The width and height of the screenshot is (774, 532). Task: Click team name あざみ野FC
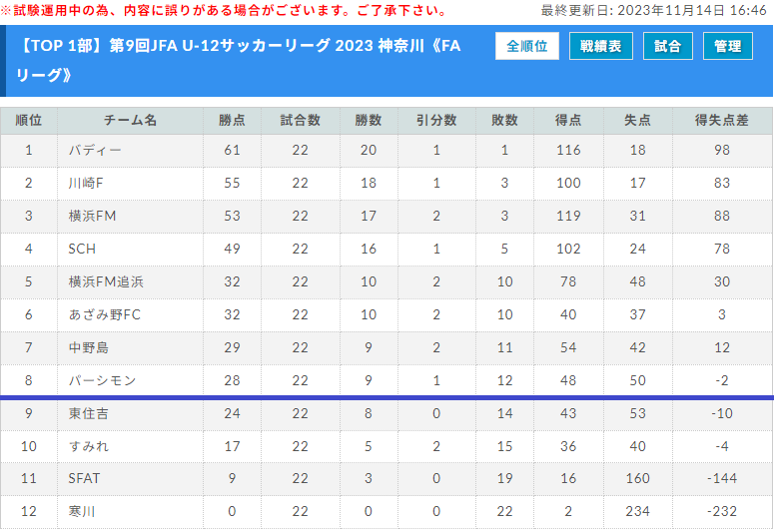pyautogui.click(x=105, y=314)
